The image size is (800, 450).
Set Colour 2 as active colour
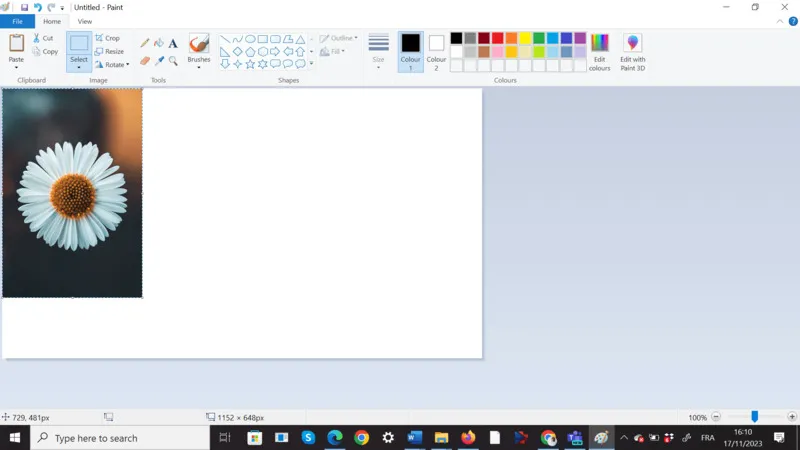tap(437, 50)
